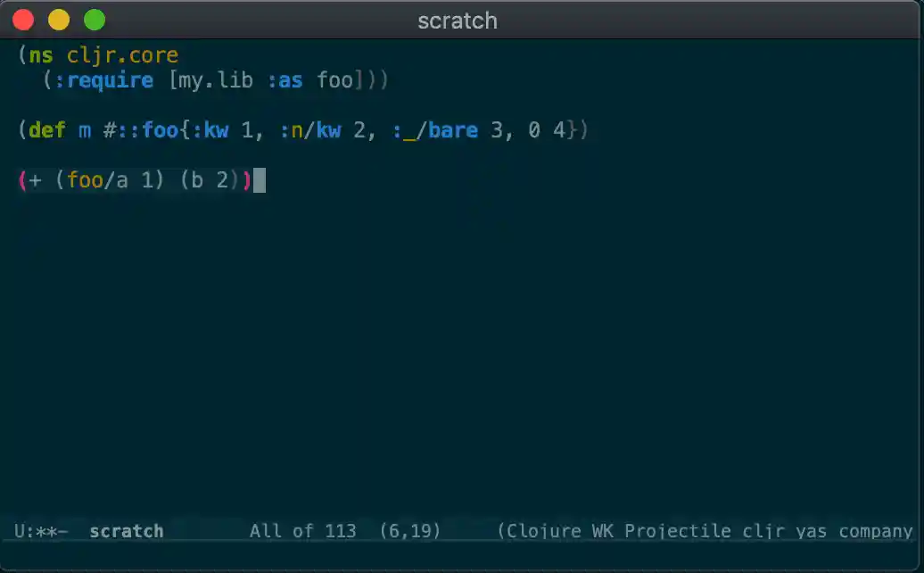Screen dimensions: 924x573
Task: Open the Projectile minor mode menu
Action: click(x=678, y=531)
